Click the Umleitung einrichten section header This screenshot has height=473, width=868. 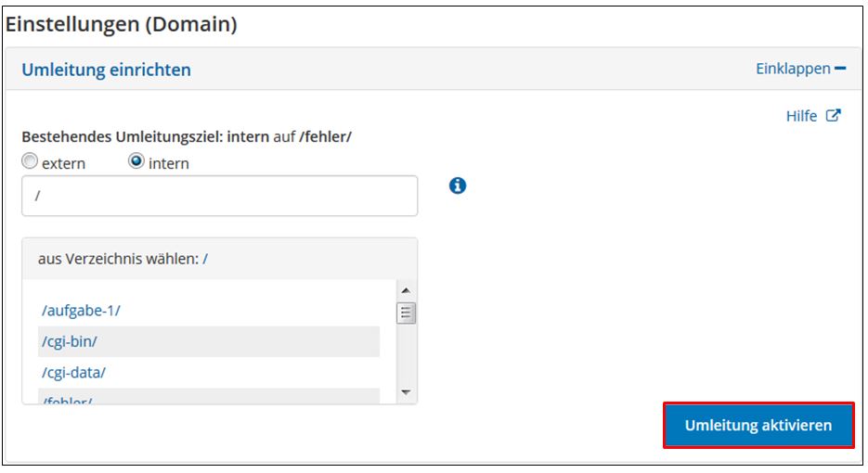pos(106,70)
